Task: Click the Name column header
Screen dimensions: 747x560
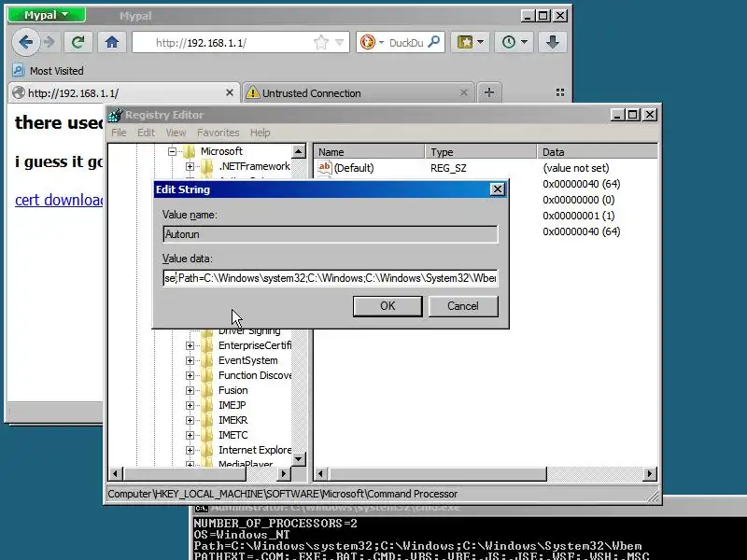Action: coord(369,152)
